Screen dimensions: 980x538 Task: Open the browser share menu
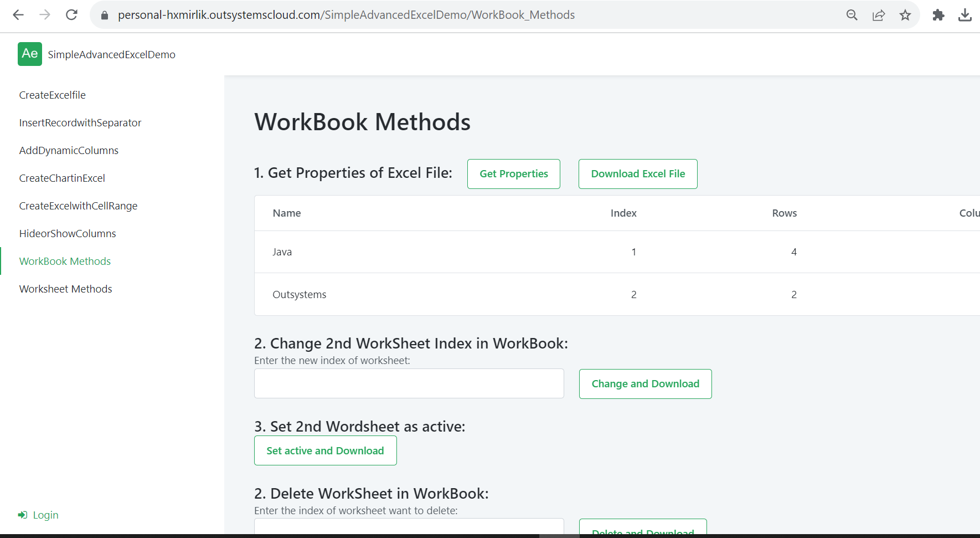(x=879, y=15)
